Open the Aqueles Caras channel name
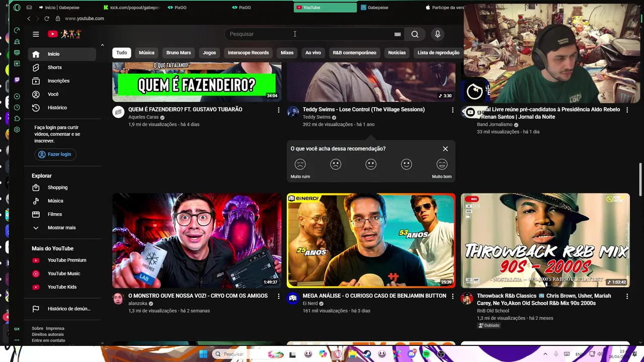644x362 pixels. point(143,117)
